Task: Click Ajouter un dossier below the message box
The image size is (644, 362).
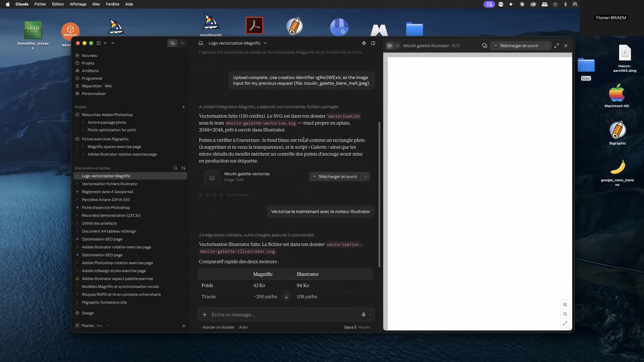Action: 218,327
